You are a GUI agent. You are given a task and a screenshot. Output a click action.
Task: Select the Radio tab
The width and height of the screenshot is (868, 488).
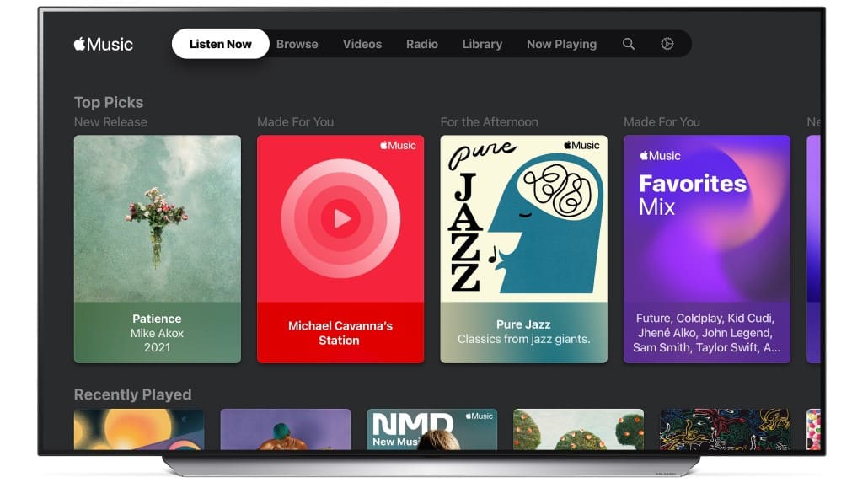pyautogui.click(x=422, y=44)
